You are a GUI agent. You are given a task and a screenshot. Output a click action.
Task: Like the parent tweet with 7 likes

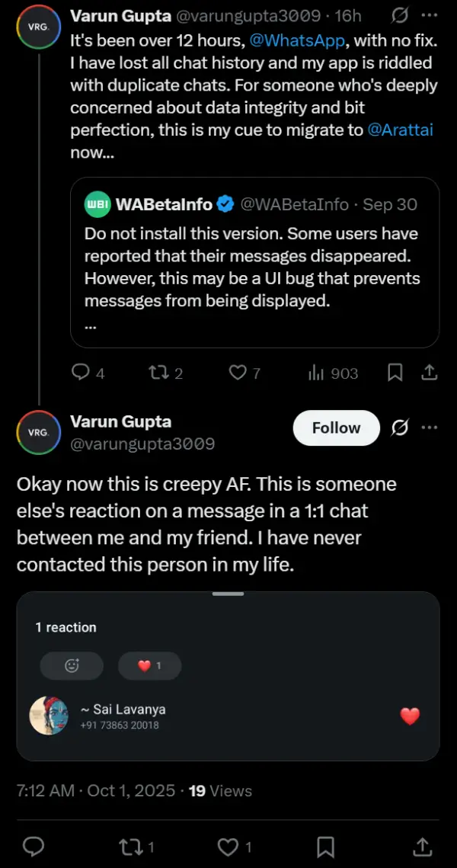tap(238, 373)
